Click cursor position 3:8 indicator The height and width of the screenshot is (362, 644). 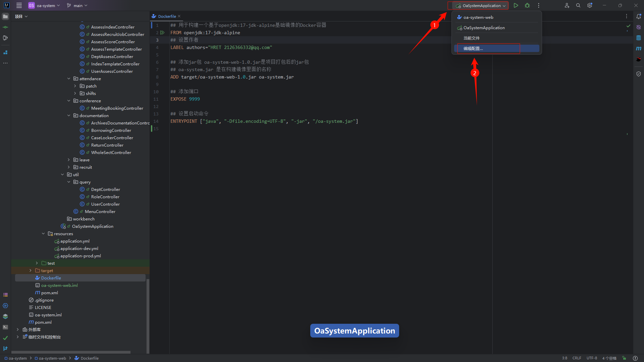click(x=565, y=358)
